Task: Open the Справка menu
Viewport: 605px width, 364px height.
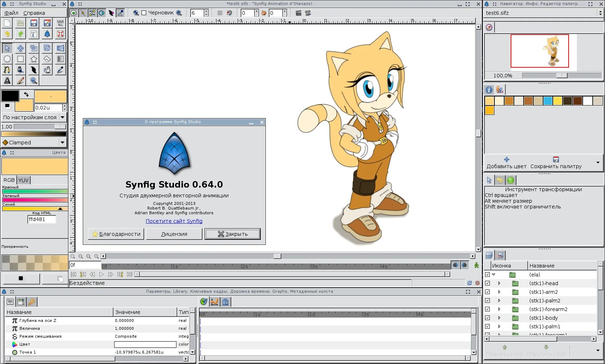Action: coord(34,13)
